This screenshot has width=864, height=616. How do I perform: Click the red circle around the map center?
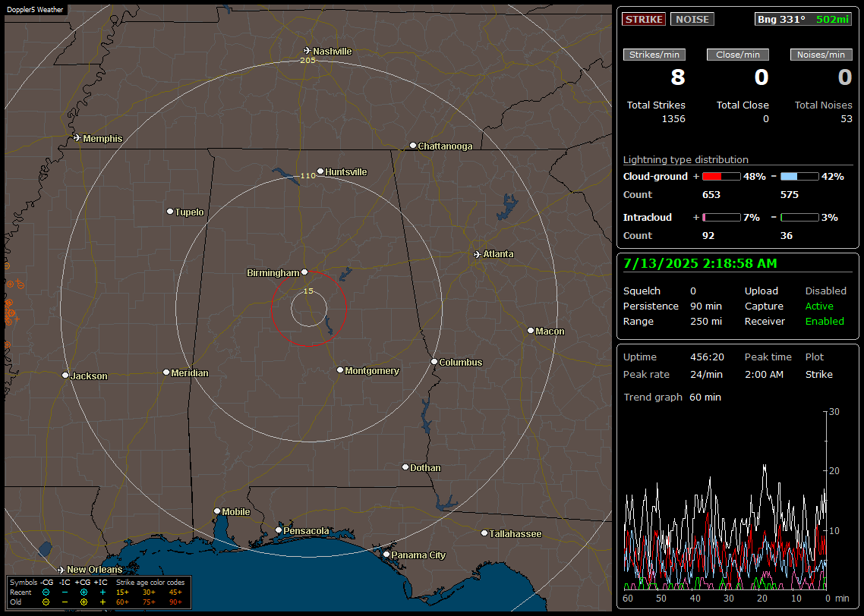tap(308, 308)
